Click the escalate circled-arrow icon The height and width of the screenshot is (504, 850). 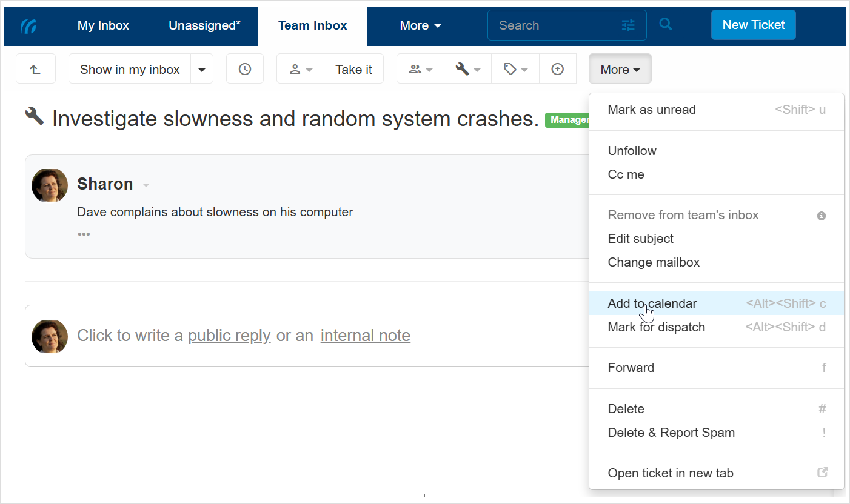(x=557, y=69)
